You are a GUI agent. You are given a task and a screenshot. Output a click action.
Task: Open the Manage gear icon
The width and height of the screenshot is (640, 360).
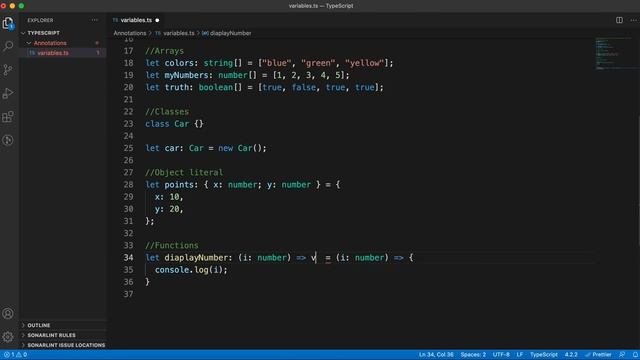(8, 337)
